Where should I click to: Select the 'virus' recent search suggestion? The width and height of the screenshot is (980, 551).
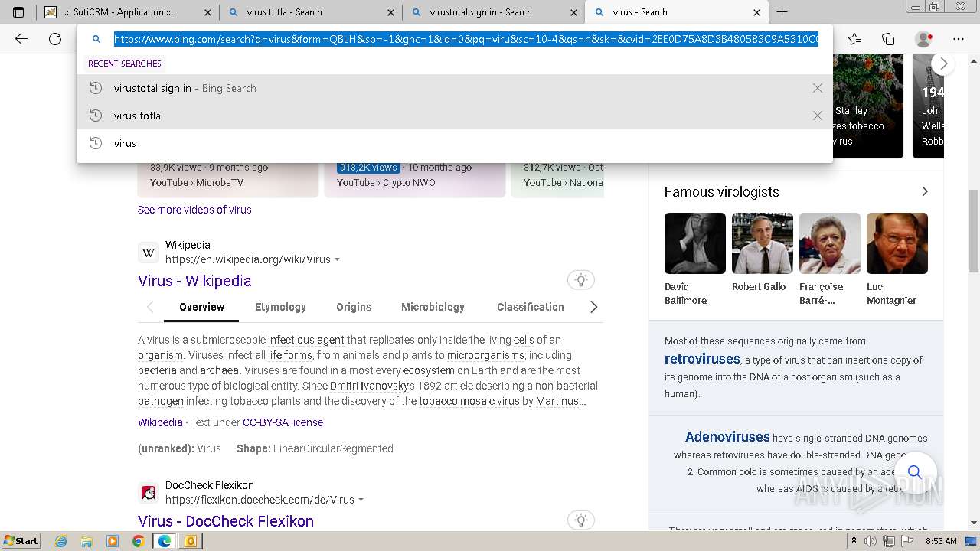[x=455, y=143]
